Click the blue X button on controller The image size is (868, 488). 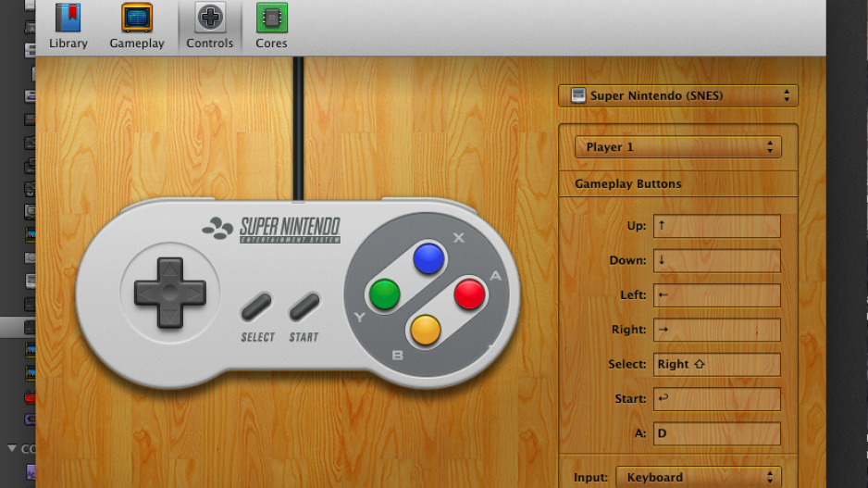(x=428, y=258)
